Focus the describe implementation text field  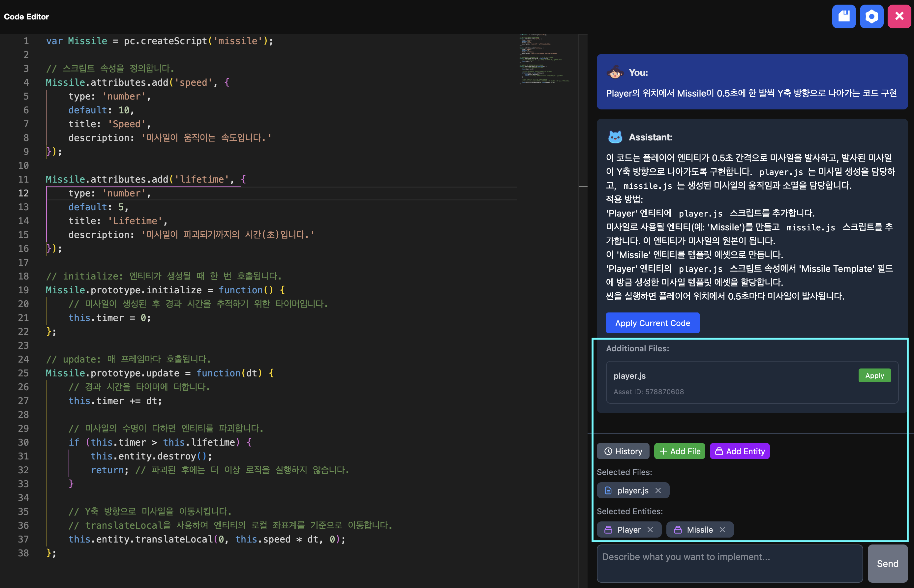[730, 564]
